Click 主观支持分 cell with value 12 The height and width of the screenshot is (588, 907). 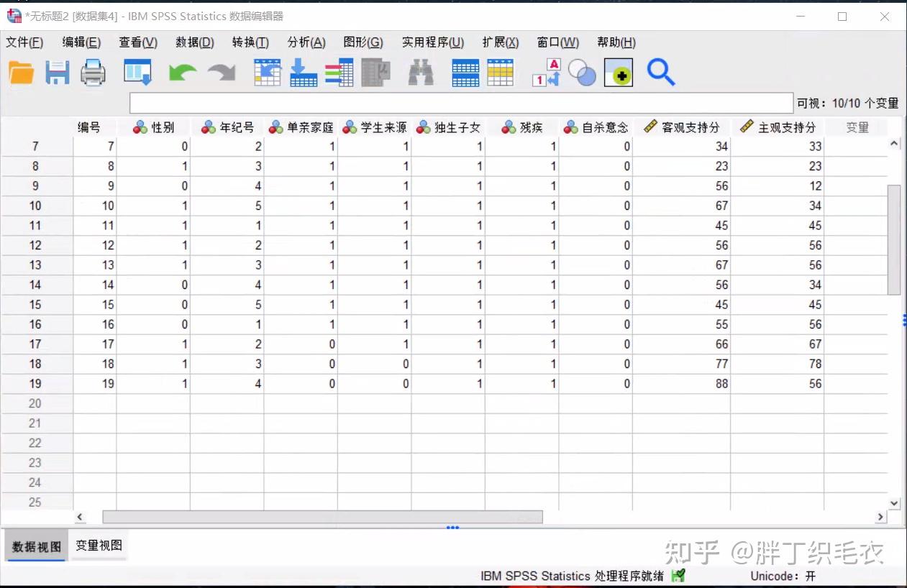(778, 185)
